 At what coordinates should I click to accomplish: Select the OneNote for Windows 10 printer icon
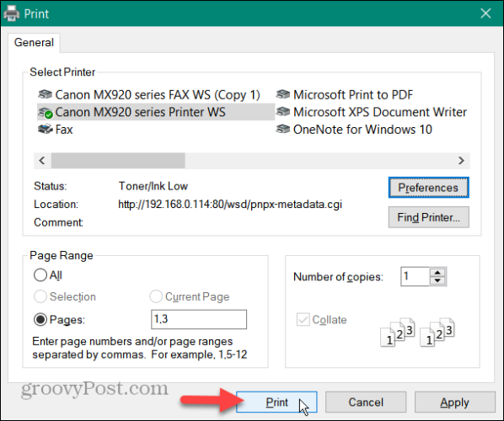tap(283, 129)
